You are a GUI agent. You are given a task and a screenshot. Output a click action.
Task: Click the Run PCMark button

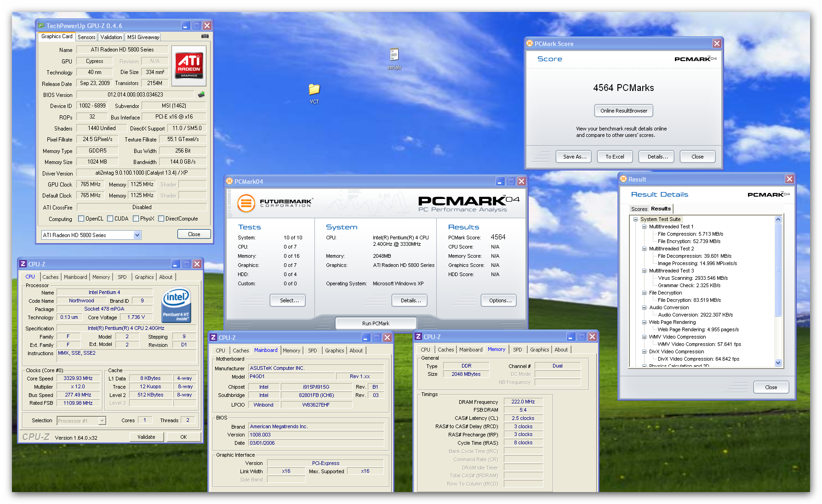click(376, 323)
